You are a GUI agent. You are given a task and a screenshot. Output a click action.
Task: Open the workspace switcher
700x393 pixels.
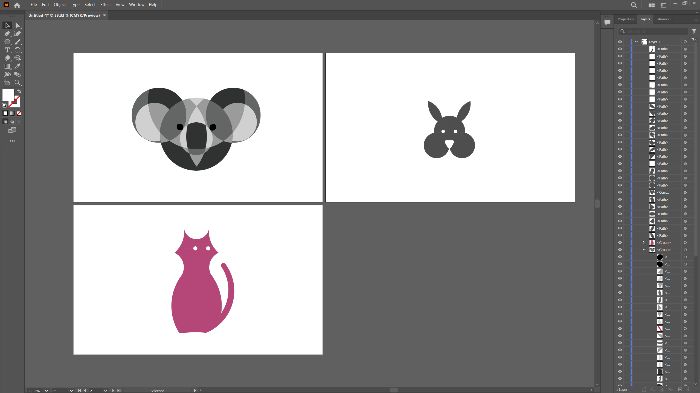pos(663,5)
